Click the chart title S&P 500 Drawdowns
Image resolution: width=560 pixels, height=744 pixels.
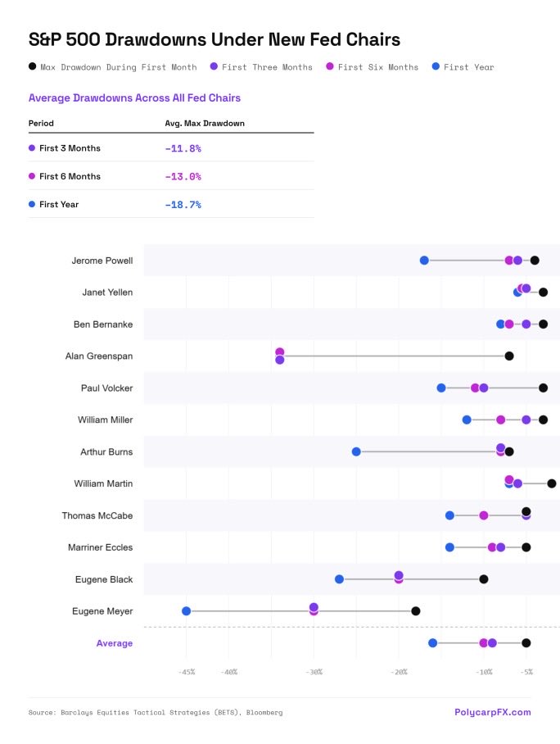(x=214, y=39)
